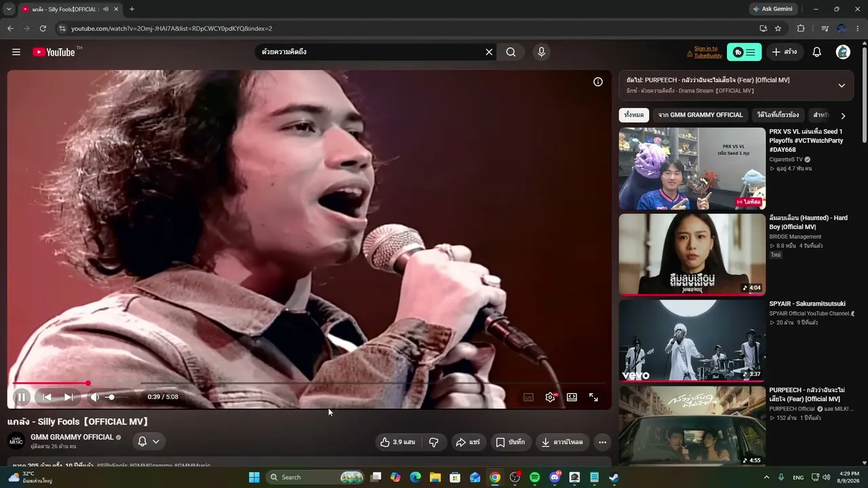Click the YouTube search input field

pyautogui.click(x=371, y=52)
